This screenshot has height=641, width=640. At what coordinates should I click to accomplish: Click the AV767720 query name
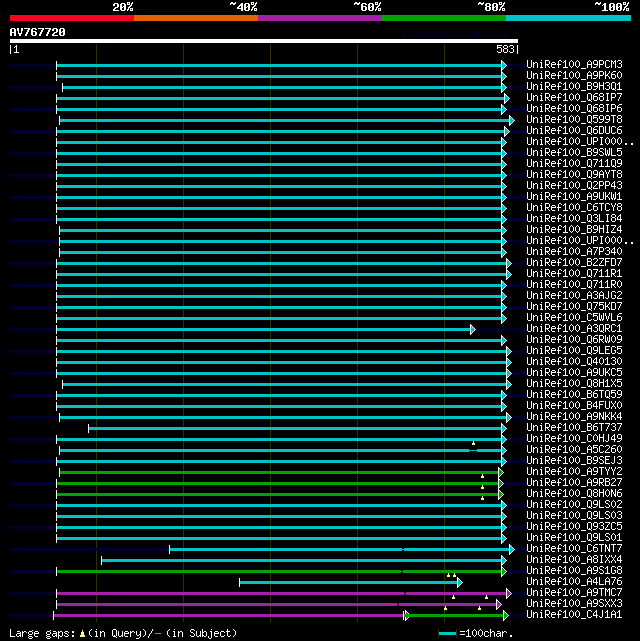click(38, 32)
